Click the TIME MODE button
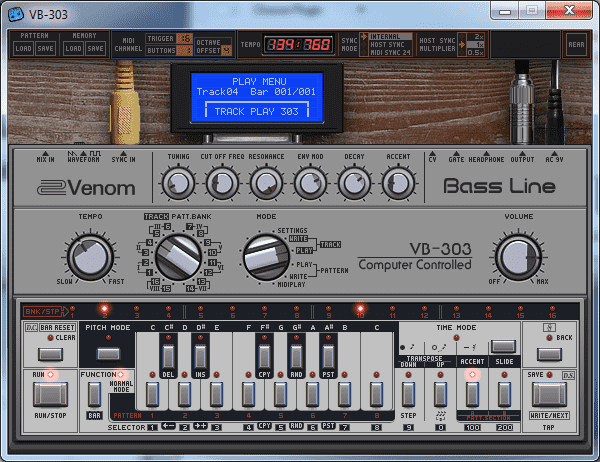 504,346
